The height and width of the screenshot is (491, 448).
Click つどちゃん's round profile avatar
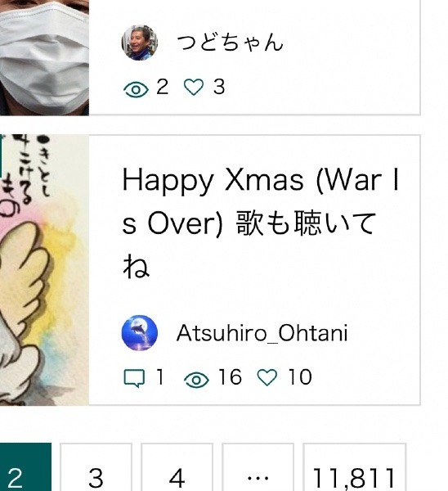tap(140, 43)
